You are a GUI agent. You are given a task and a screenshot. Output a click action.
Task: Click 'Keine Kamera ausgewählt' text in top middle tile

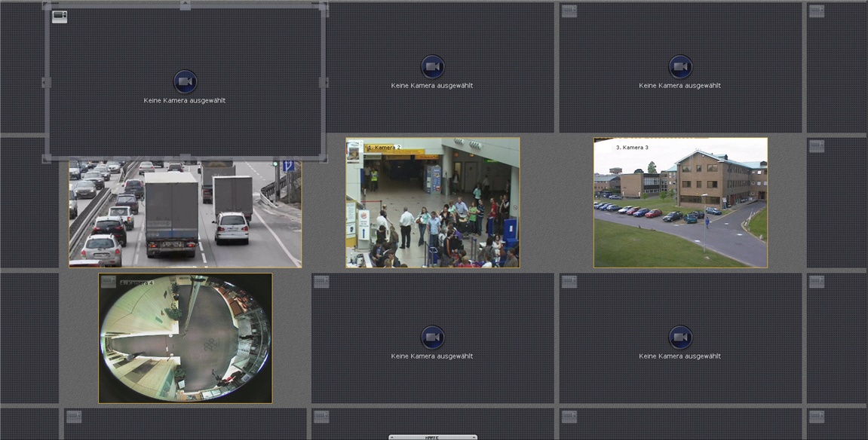(x=432, y=86)
